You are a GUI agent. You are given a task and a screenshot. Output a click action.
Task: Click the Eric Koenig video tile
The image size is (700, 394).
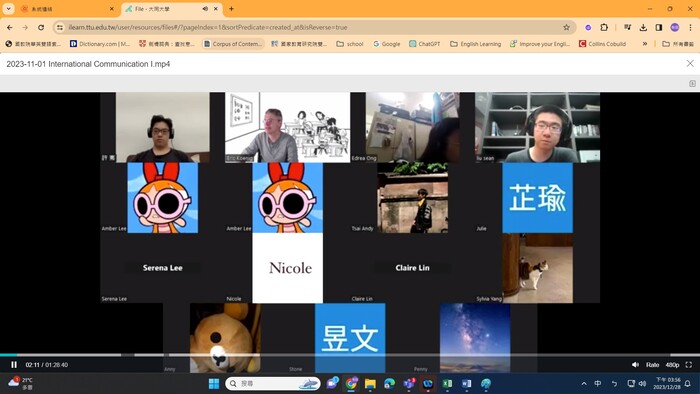[288, 127]
